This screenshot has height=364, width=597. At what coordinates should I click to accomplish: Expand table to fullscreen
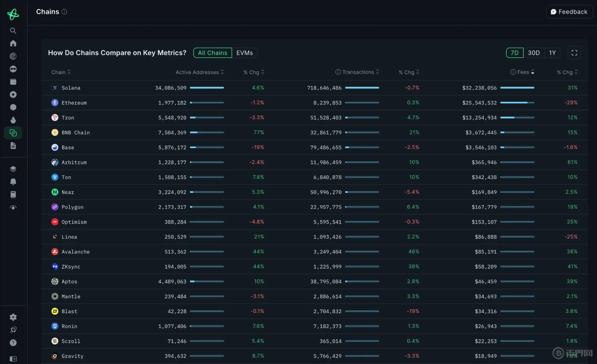[574, 53]
